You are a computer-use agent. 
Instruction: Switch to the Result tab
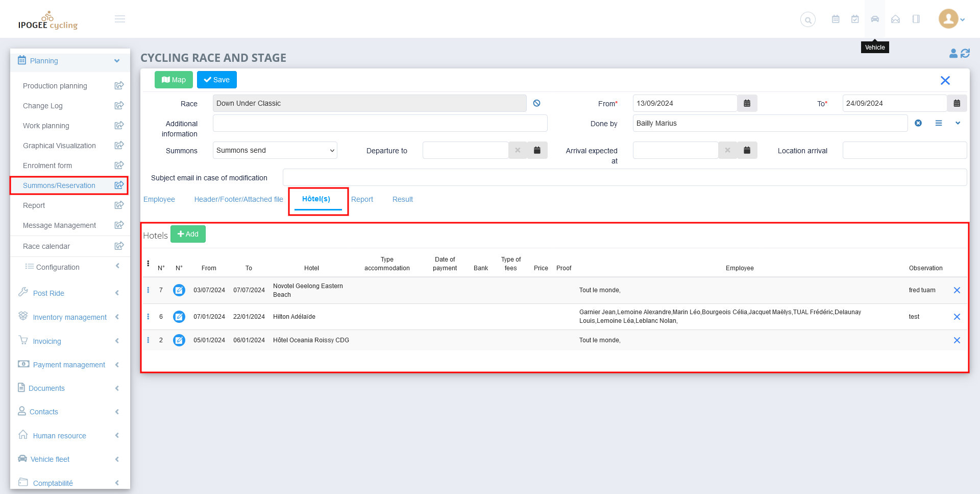(403, 199)
